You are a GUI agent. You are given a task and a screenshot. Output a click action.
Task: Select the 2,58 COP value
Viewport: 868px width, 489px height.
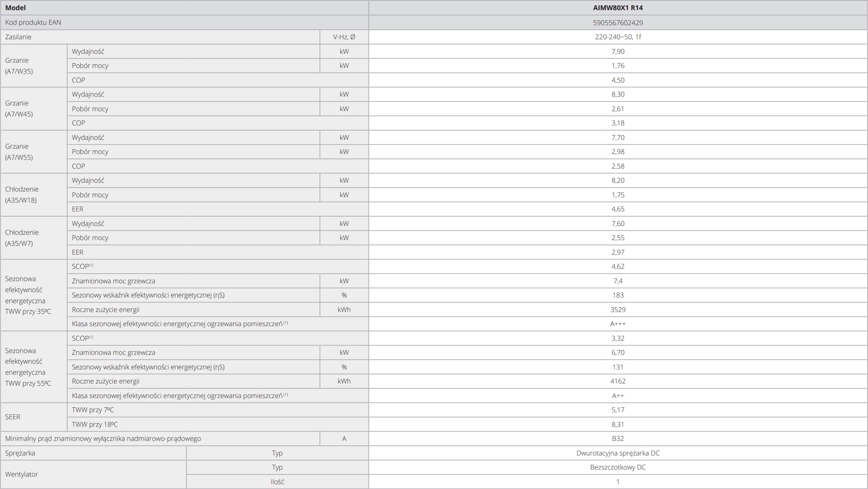[618, 166]
